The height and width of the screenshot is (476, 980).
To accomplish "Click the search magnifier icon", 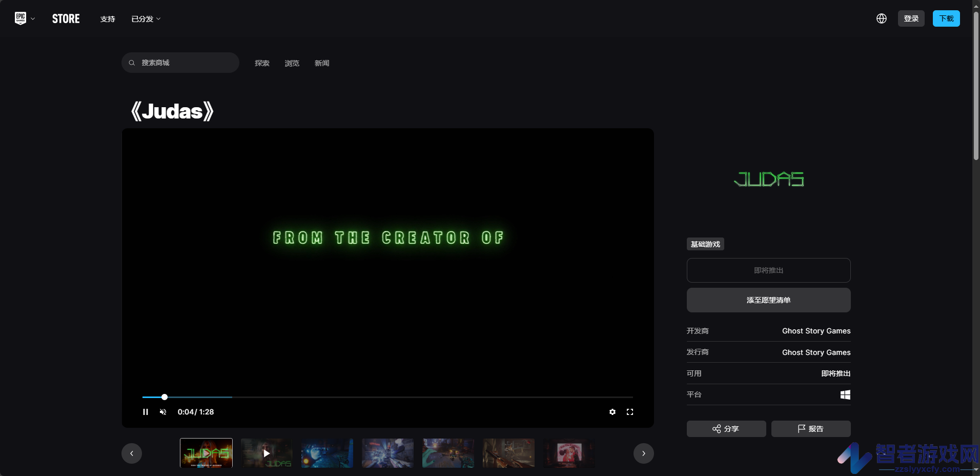I will click(132, 63).
